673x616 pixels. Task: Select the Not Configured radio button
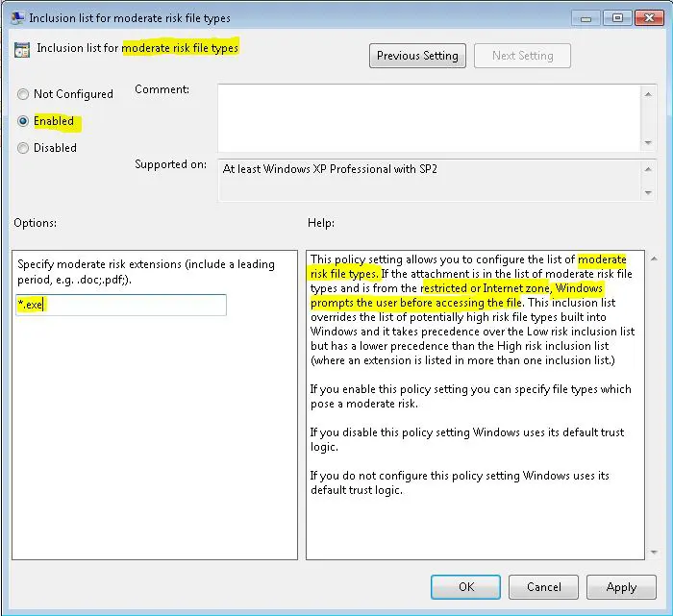(23, 94)
